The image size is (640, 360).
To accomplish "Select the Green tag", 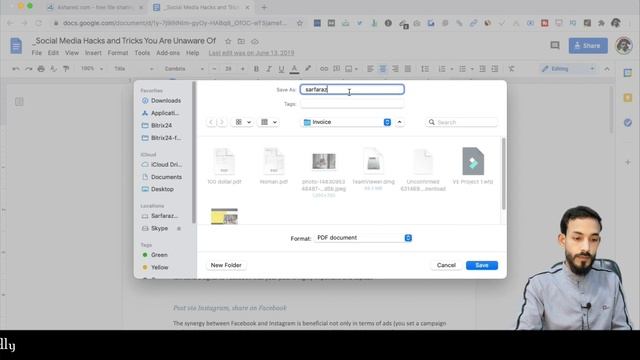I will (155, 255).
